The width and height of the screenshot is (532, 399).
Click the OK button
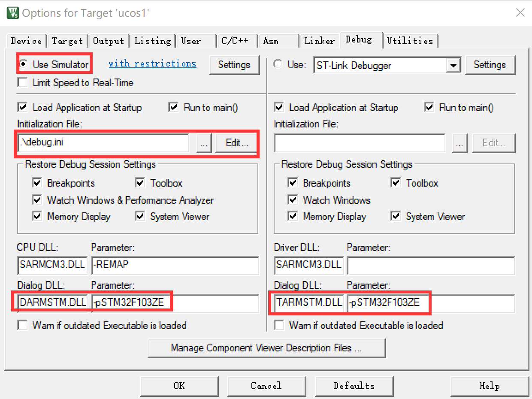click(179, 386)
